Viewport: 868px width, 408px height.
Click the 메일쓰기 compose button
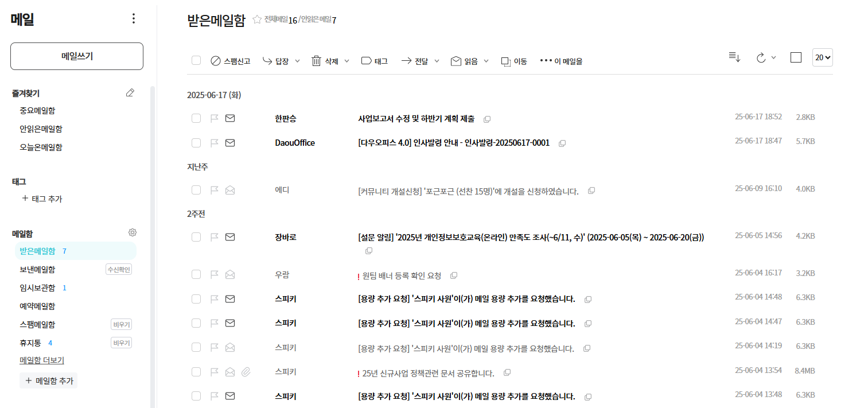coord(76,56)
